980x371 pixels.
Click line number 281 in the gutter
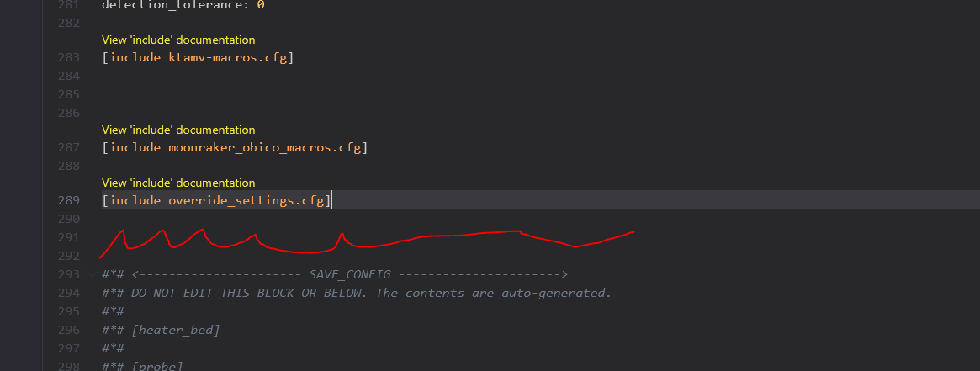point(68,5)
